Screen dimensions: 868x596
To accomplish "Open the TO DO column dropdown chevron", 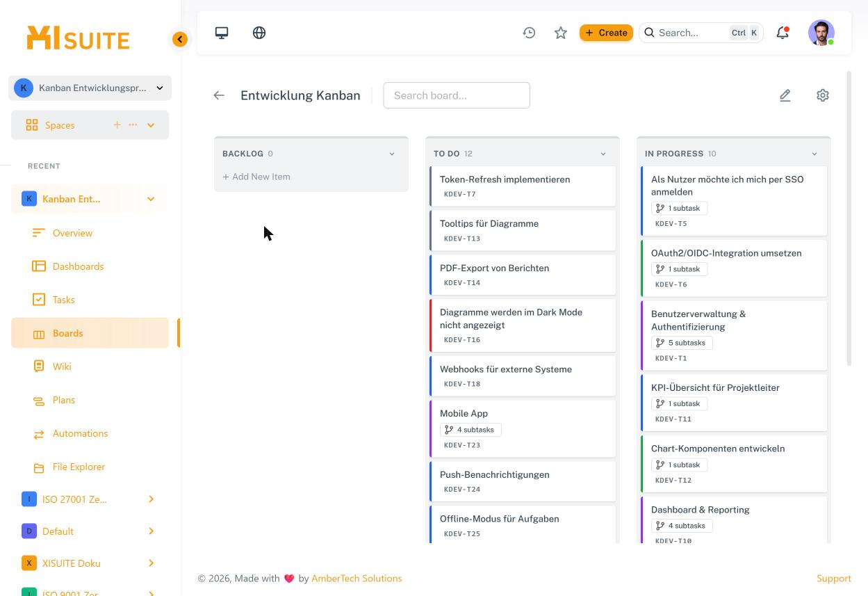I will pos(603,154).
